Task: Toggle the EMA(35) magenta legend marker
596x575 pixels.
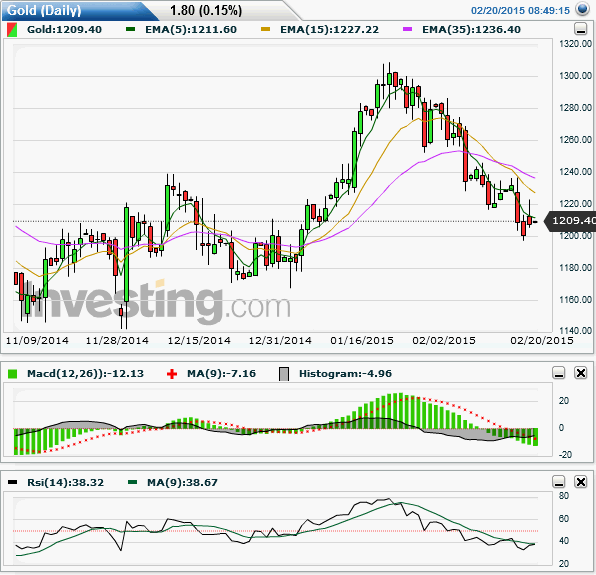Action: [407, 29]
